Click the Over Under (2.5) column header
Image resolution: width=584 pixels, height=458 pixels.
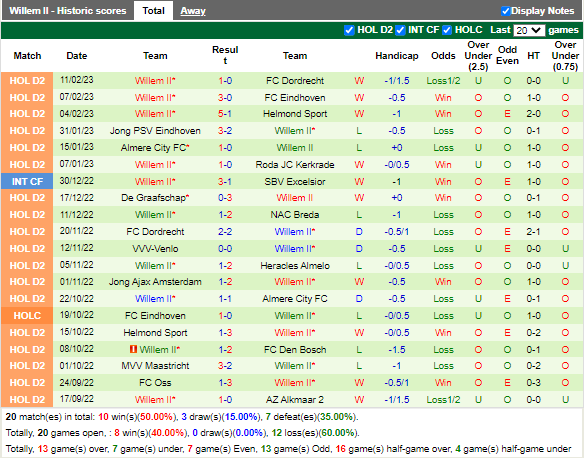(478, 56)
